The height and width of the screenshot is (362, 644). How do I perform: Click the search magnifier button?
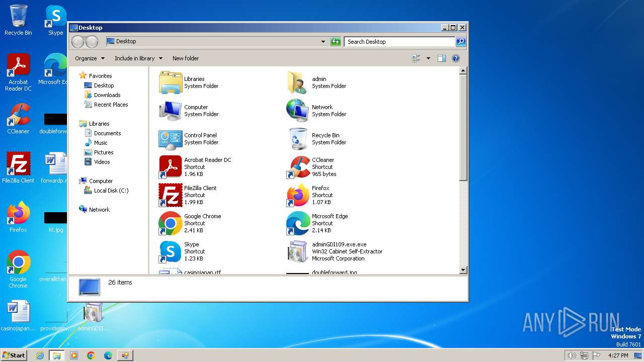[460, 42]
